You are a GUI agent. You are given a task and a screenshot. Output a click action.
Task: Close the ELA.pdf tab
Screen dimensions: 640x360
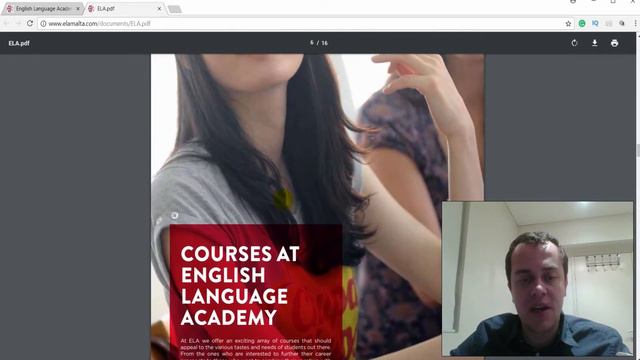pos(159,9)
